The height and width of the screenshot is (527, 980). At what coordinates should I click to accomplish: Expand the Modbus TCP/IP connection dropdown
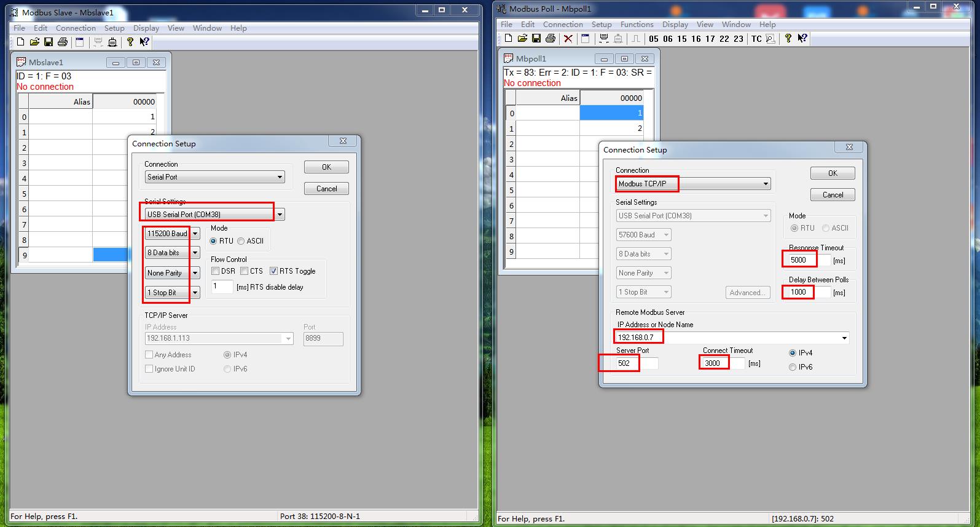point(766,184)
